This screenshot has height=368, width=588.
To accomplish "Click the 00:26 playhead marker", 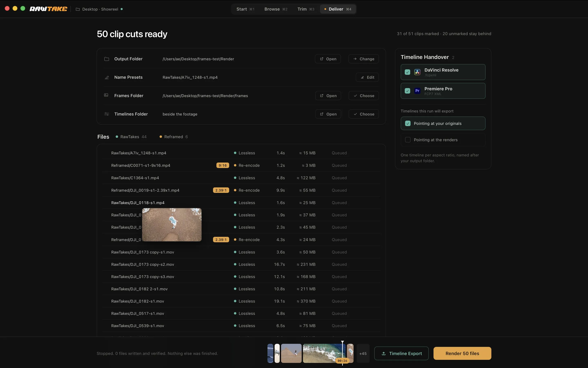I will [x=342, y=361].
